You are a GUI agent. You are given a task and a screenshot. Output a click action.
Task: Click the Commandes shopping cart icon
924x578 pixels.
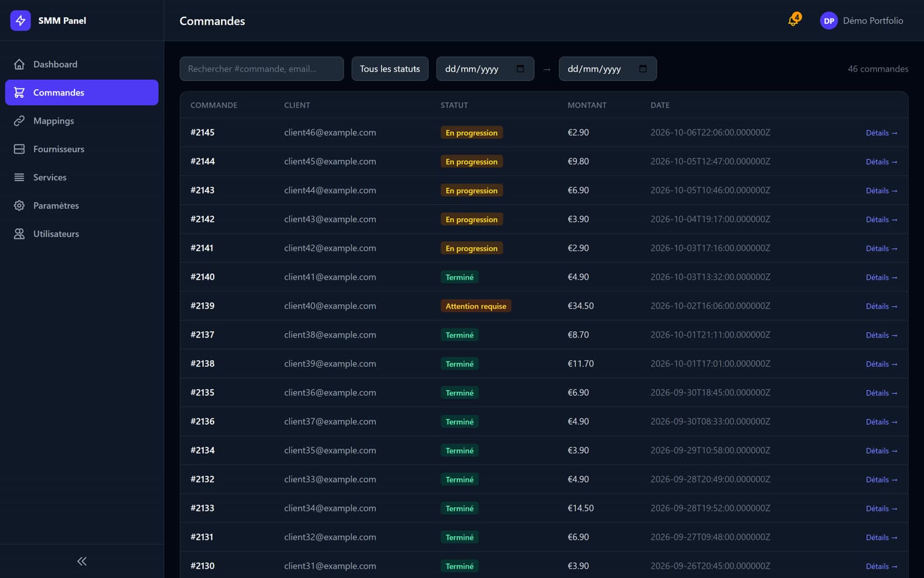pyautogui.click(x=19, y=92)
